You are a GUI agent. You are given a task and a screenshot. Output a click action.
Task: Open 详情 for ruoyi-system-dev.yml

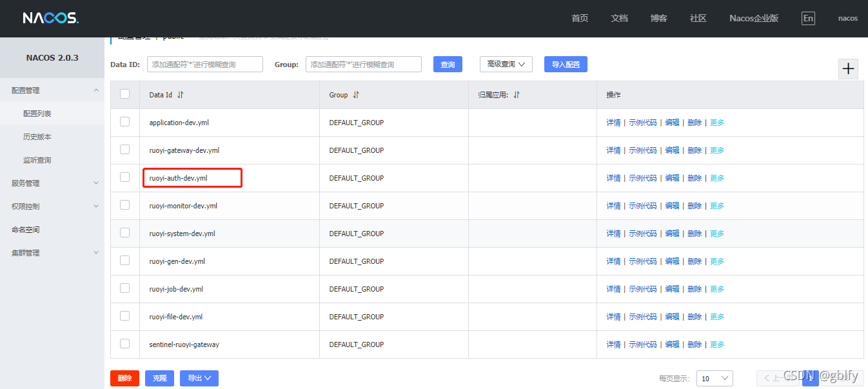pos(613,234)
